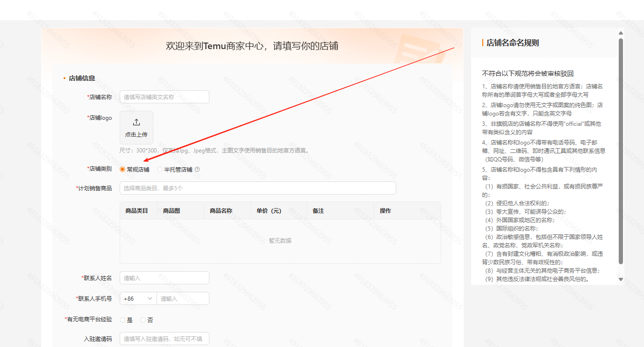Click the 备注 column header
The height and width of the screenshot is (347, 644).
pyautogui.click(x=318, y=211)
